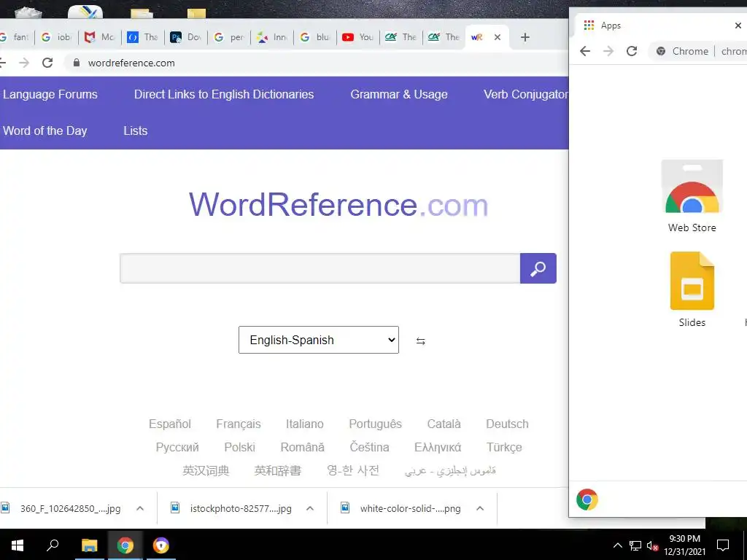Switch site language to Español

tap(169, 424)
